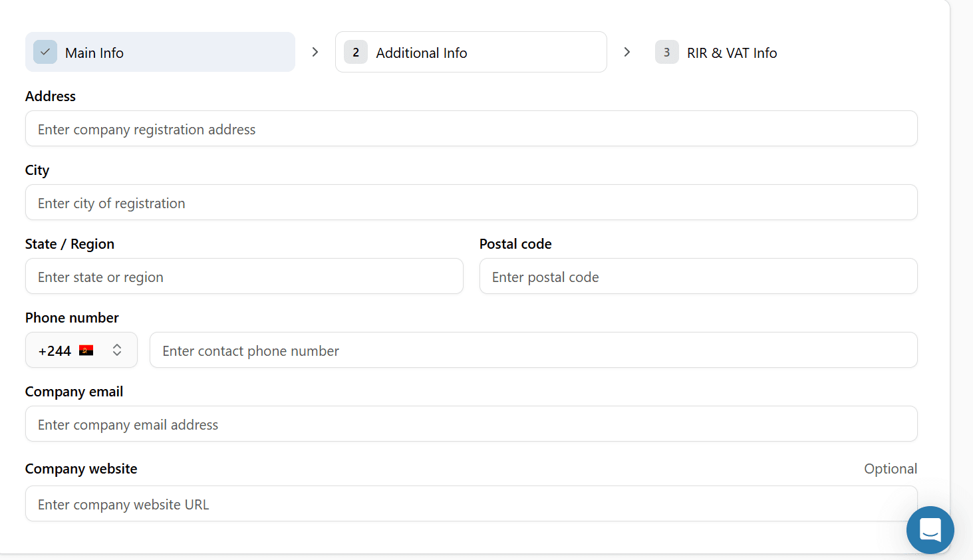The height and width of the screenshot is (560, 973).
Task: Click the numbered badge 2 on Additional Info
Action: click(x=355, y=51)
